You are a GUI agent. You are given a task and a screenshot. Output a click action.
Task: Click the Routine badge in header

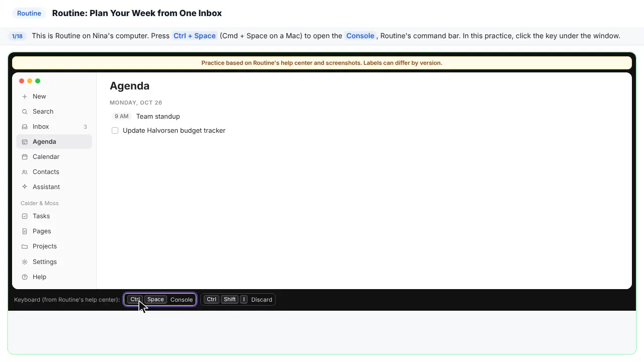point(29,13)
